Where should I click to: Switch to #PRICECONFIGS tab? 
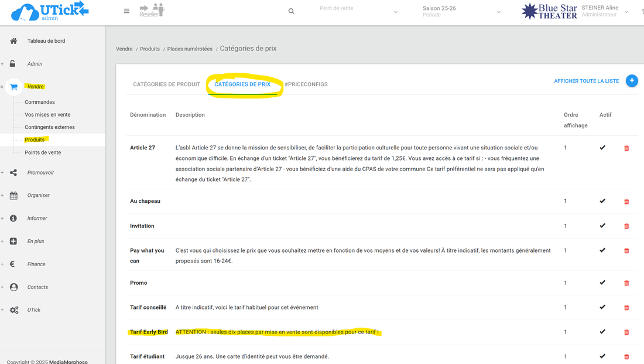click(x=306, y=84)
